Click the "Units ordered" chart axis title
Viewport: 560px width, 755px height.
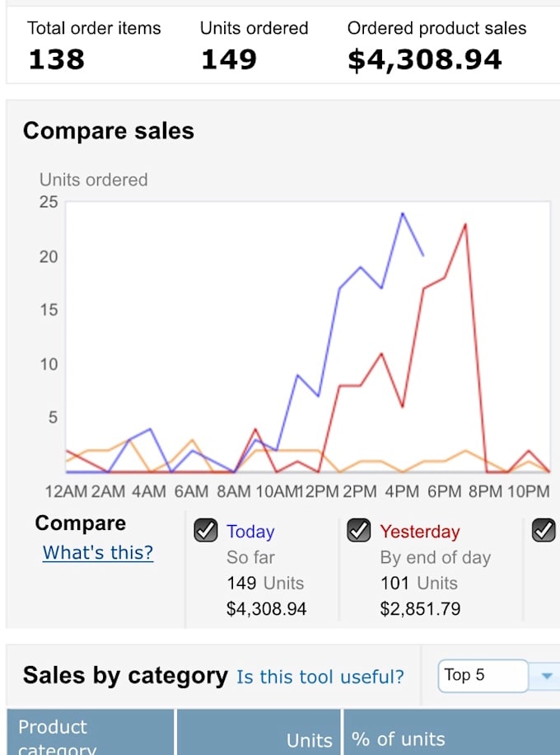coord(94,180)
